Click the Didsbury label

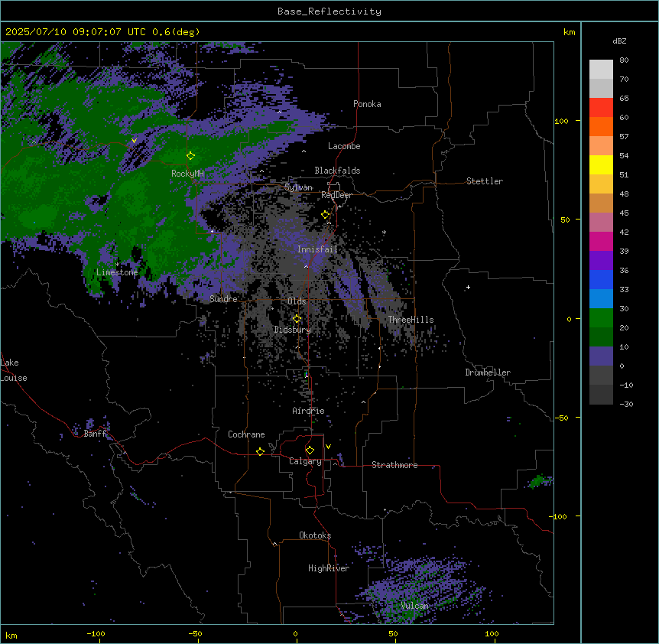tap(293, 330)
